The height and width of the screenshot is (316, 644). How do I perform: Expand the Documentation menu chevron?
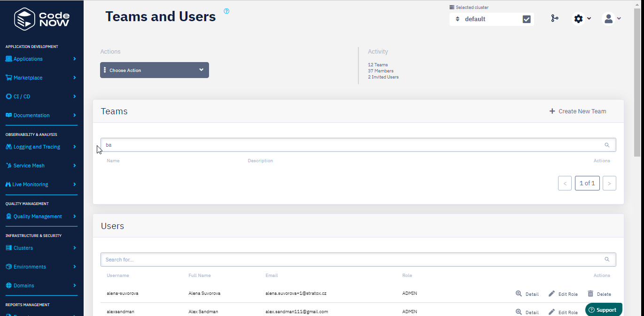pos(75,115)
